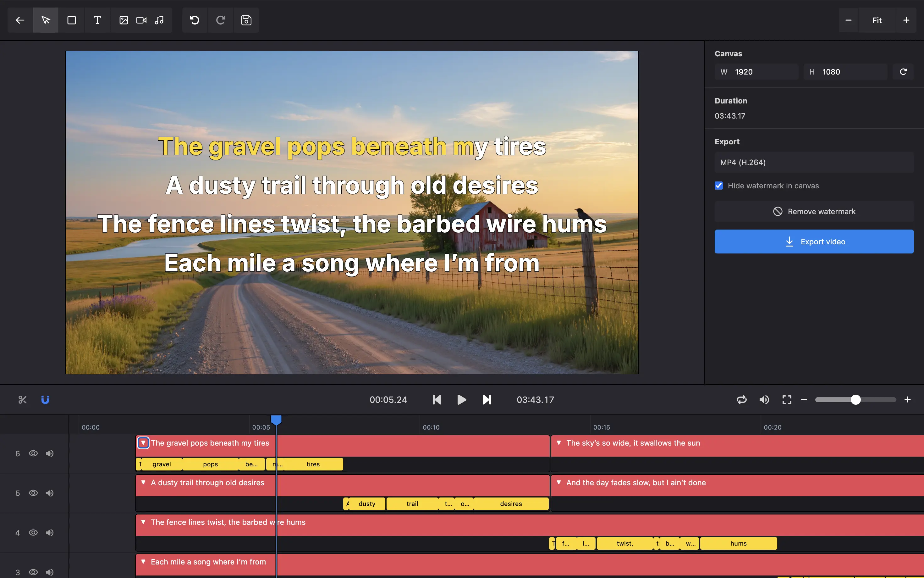Click the add video camera icon
This screenshot has height=578, width=924.
141,20
